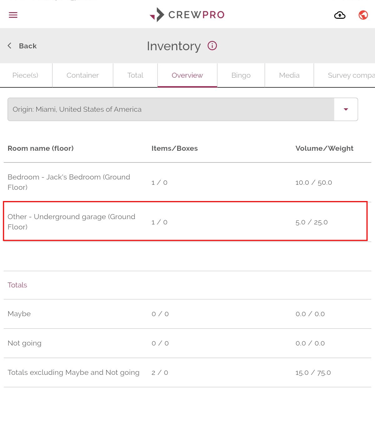Expand the Origin dropdown arrow

[x=346, y=109]
